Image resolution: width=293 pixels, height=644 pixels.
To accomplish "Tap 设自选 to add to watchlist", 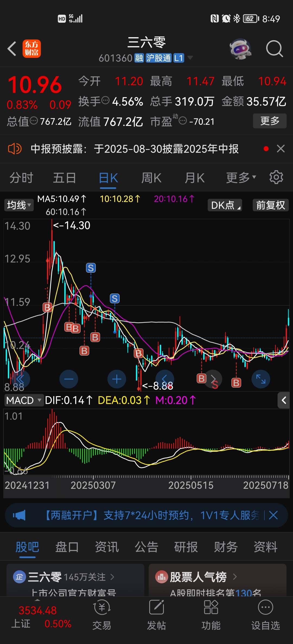I will 265,615.
